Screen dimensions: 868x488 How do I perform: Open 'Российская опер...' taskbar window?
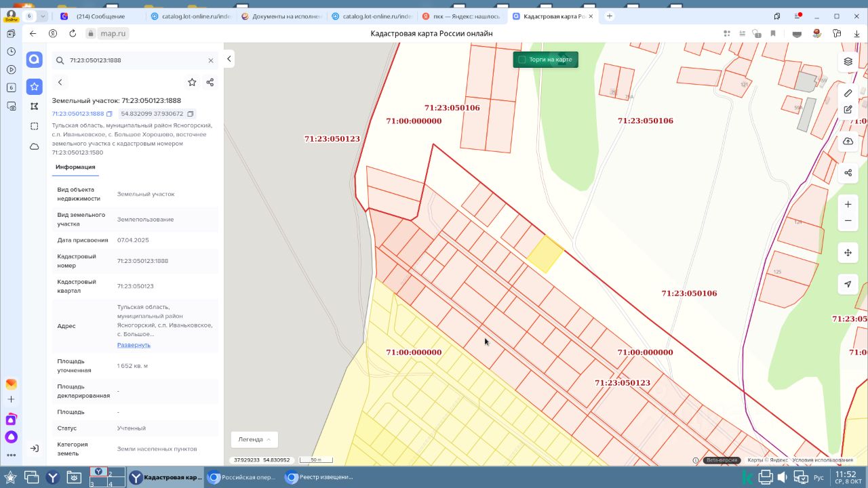[x=243, y=477]
